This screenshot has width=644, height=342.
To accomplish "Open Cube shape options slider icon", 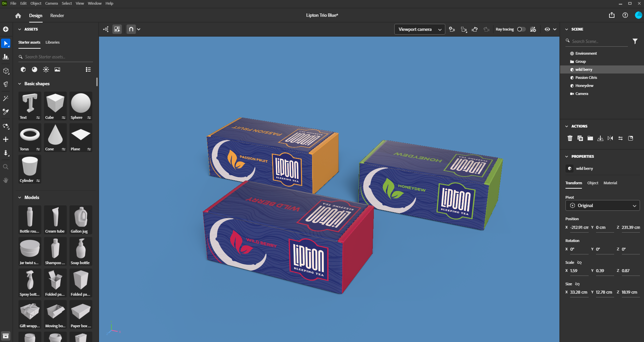I will [63, 117].
